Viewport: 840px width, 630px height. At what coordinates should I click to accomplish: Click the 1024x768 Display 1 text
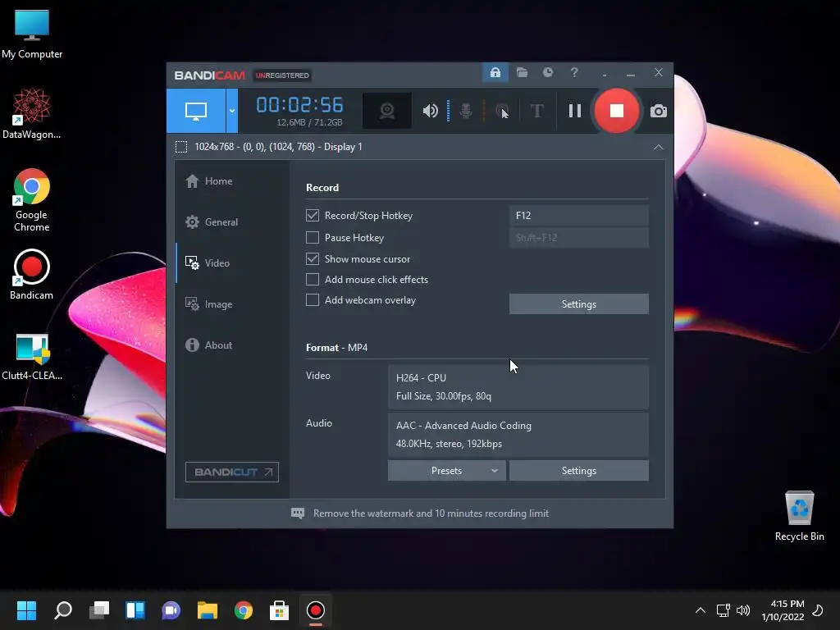278,147
